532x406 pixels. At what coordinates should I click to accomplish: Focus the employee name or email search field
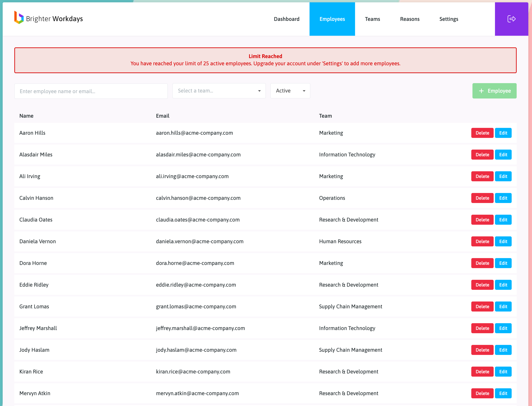pyautogui.click(x=91, y=91)
